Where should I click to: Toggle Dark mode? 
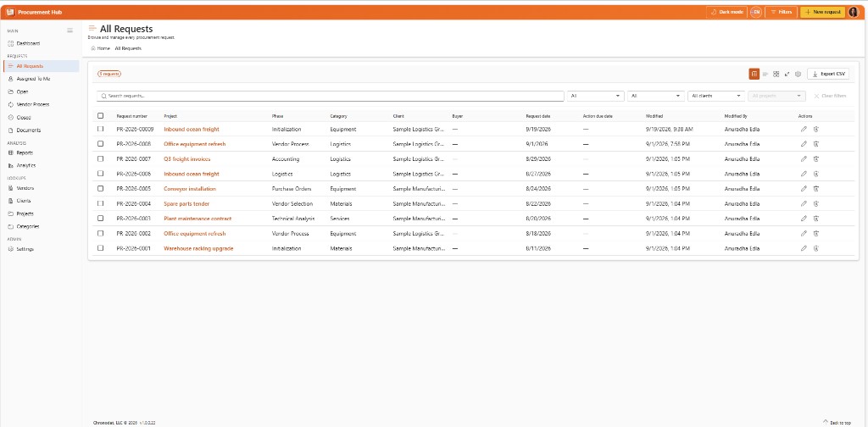pyautogui.click(x=726, y=12)
